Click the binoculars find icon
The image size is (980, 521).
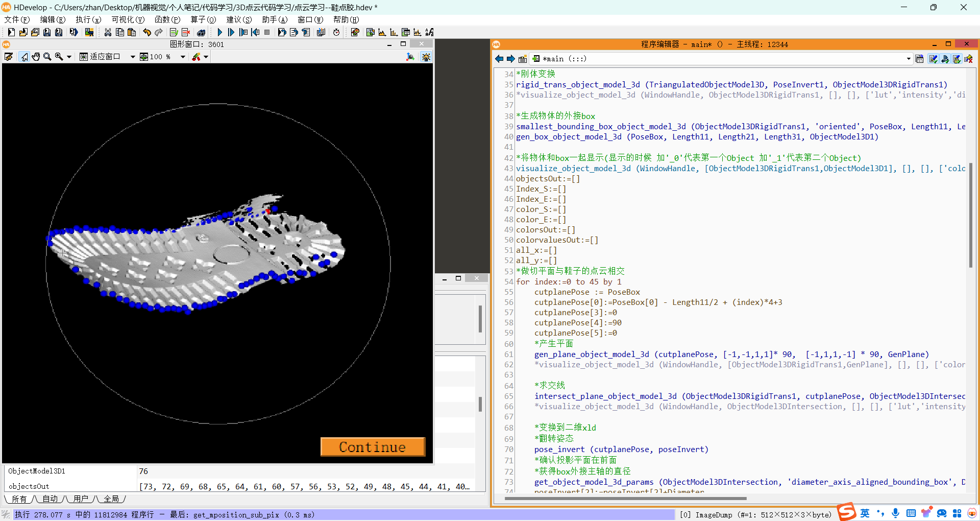pos(201,32)
